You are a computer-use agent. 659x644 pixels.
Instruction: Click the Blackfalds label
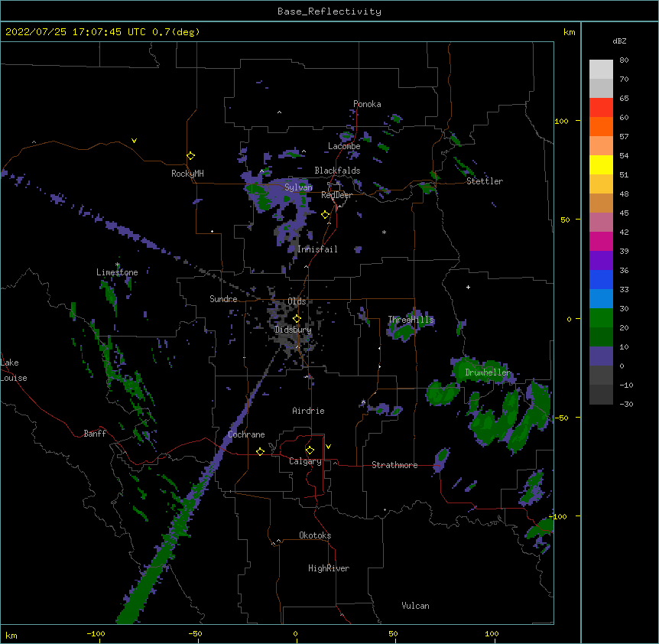click(337, 171)
